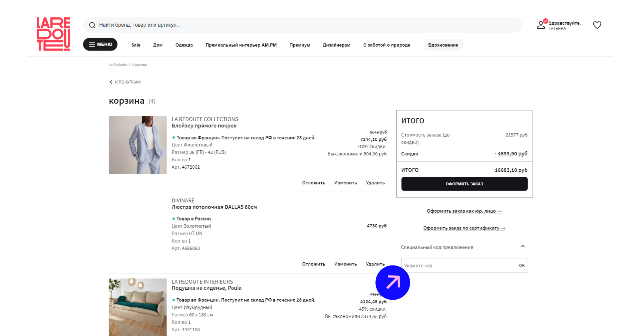Click the La Redoute logo
Image resolution: width=644 pixels, height=336 pixels.
pos(53,34)
